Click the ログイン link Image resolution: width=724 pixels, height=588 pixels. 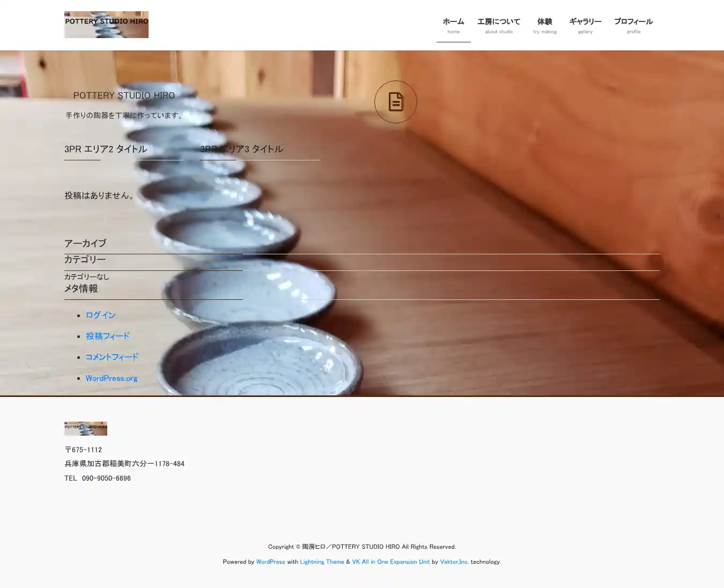point(100,315)
